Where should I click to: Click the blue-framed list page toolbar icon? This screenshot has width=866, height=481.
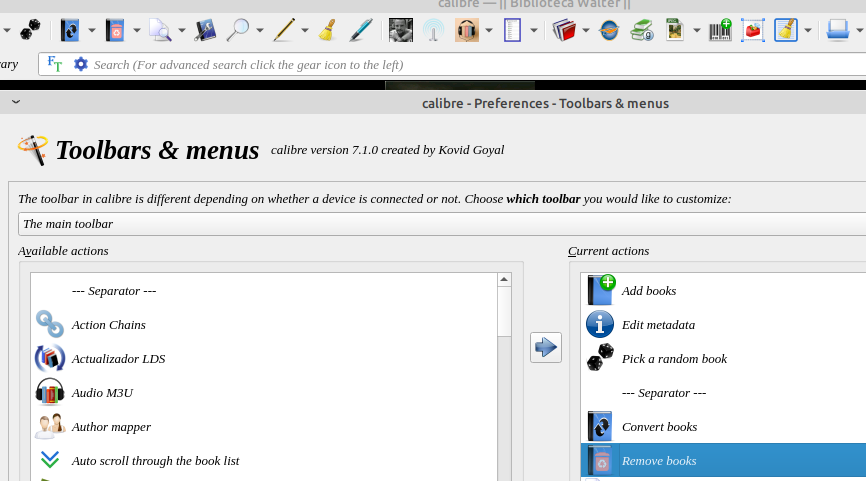tap(512, 30)
